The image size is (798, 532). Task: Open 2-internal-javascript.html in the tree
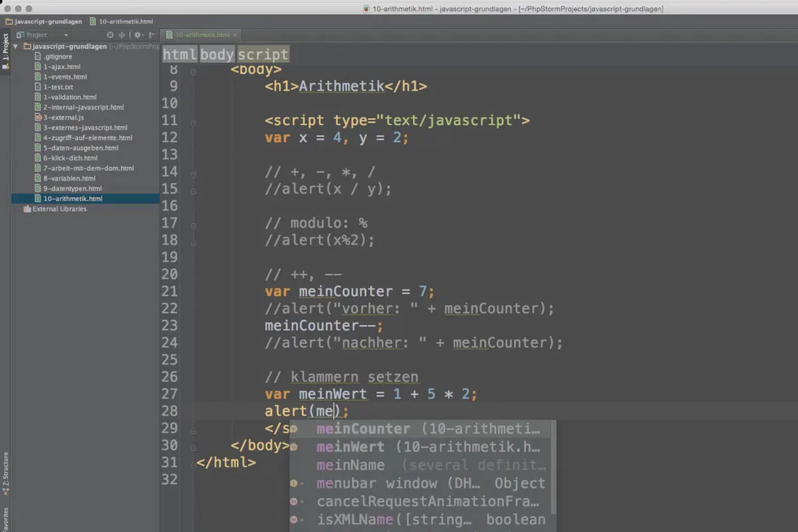pos(84,107)
